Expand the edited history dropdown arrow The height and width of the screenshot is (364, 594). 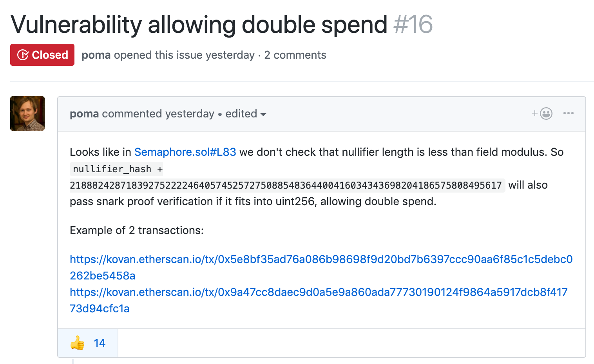click(x=263, y=114)
